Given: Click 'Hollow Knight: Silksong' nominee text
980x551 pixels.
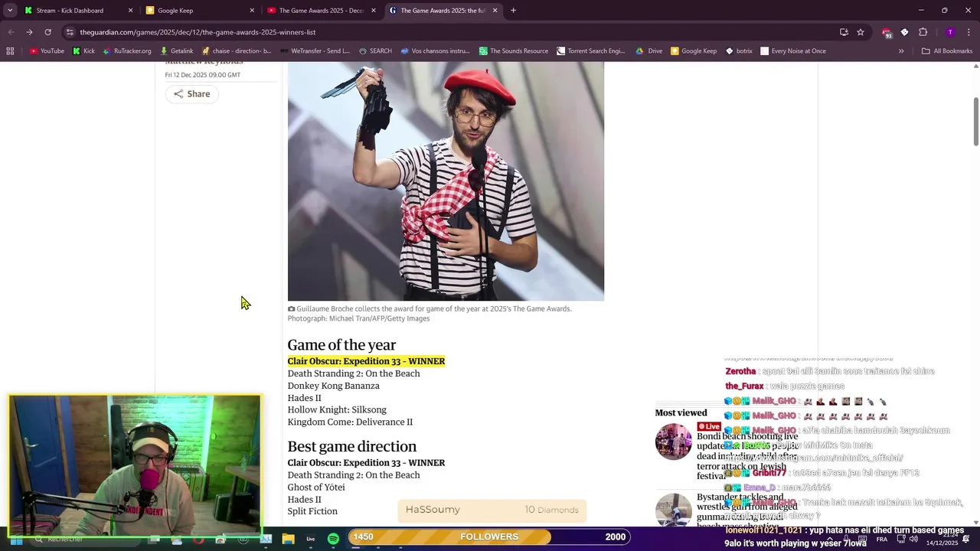Looking at the screenshot, I should pyautogui.click(x=337, y=410).
